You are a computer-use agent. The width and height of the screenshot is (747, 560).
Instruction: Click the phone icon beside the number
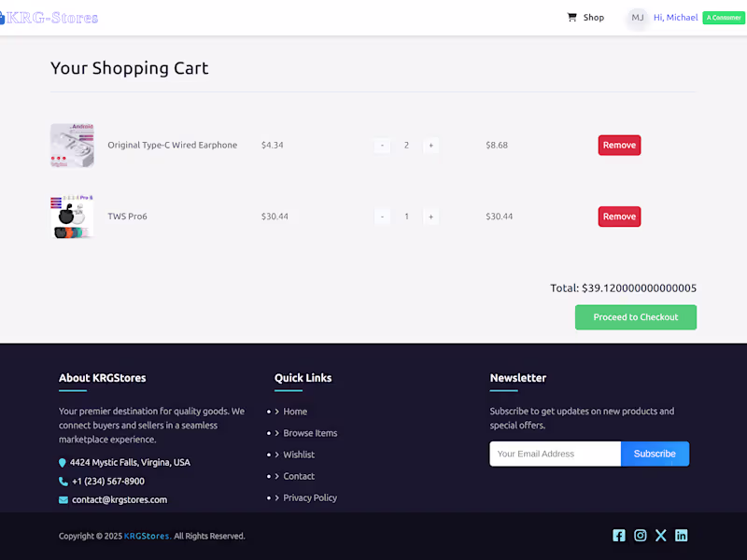click(x=62, y=481)
